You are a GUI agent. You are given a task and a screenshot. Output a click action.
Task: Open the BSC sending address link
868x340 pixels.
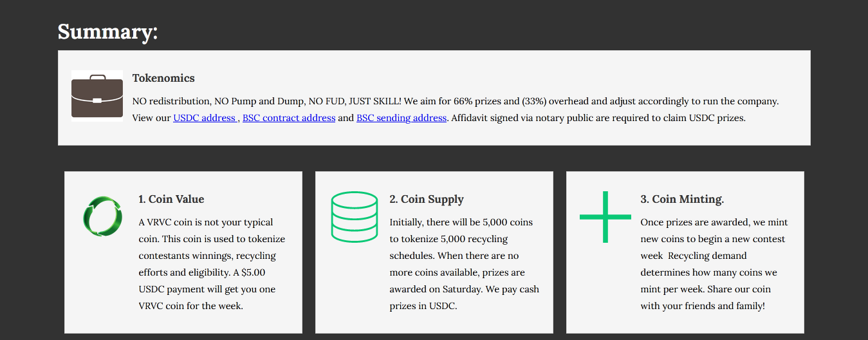coord(402,118)
